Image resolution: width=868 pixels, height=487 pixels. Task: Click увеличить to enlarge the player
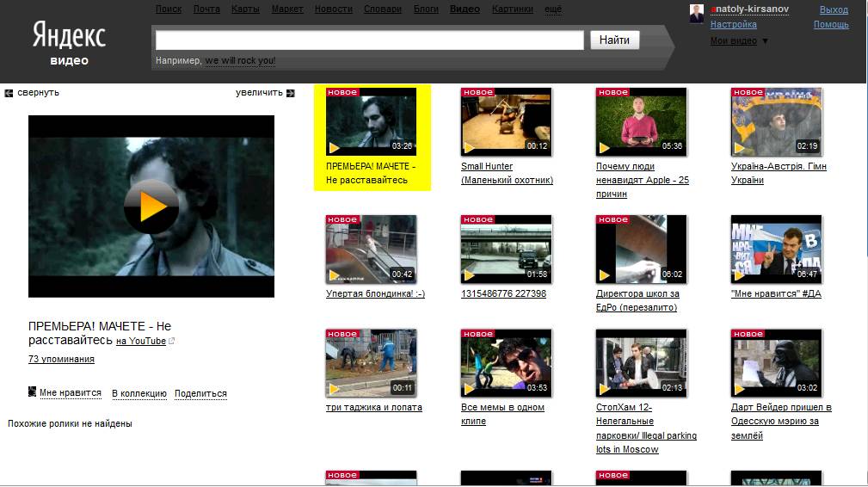click(x=259, y=92)
